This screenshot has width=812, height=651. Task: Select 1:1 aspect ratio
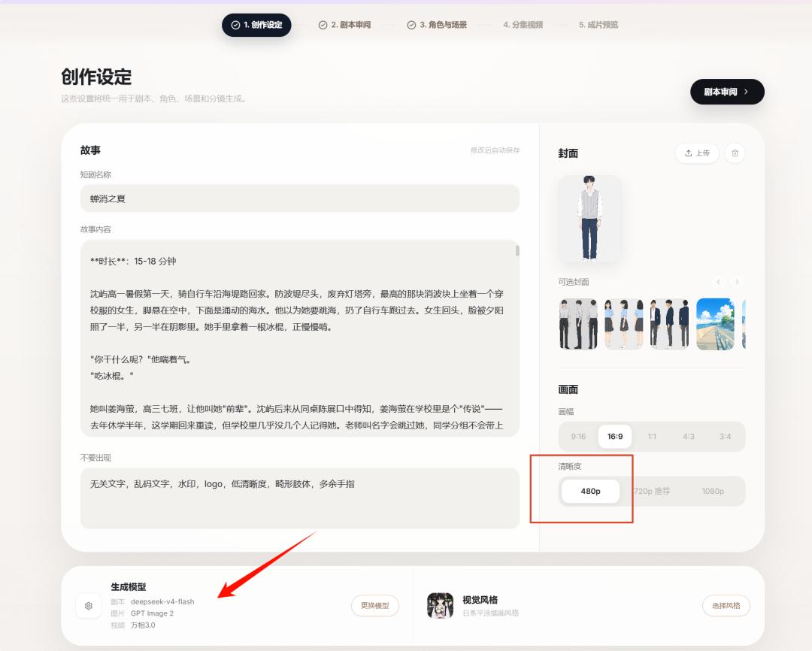click(652, 437)
